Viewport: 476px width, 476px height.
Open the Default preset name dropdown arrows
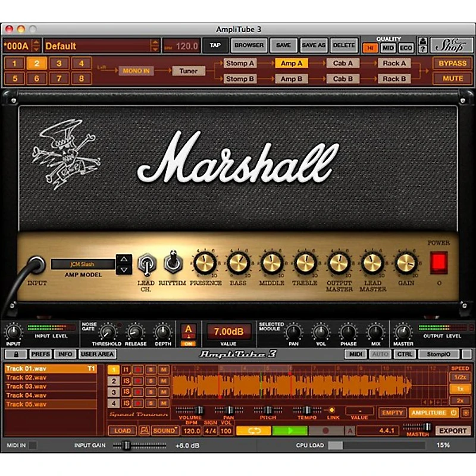(x=155, y=46)
